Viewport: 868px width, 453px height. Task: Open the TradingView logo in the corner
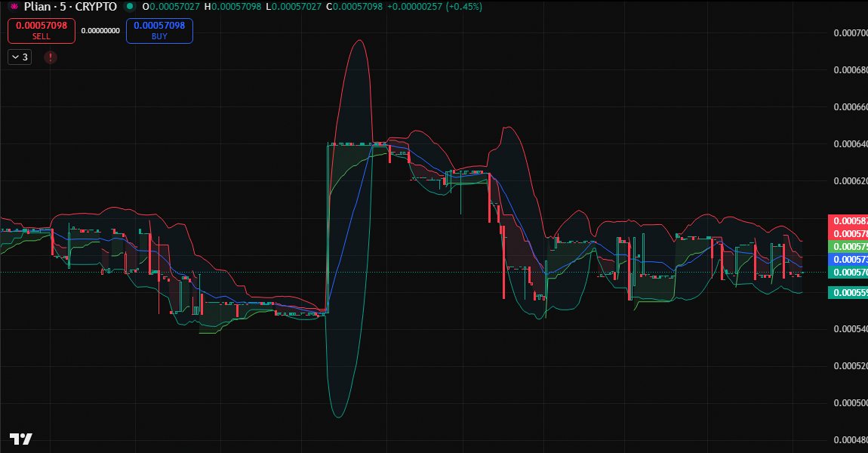(21, 439)
